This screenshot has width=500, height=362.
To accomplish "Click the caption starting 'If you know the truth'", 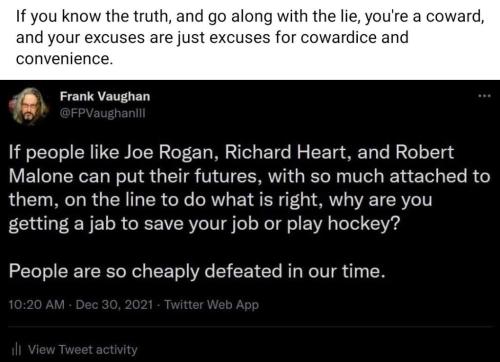I will (x=250, y=37).
